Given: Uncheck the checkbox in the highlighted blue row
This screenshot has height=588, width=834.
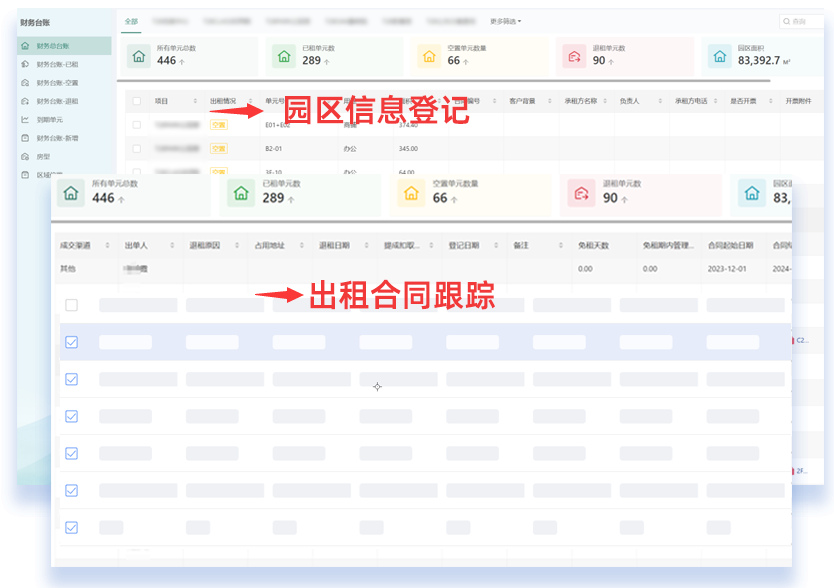Looking at the screenshot, I should (71, 342).
